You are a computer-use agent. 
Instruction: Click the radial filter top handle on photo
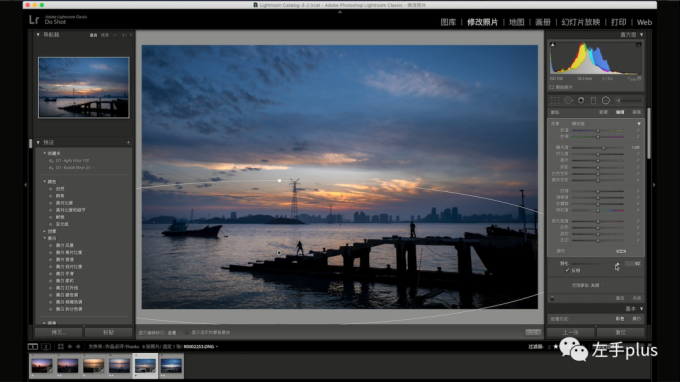pos(279,180)
